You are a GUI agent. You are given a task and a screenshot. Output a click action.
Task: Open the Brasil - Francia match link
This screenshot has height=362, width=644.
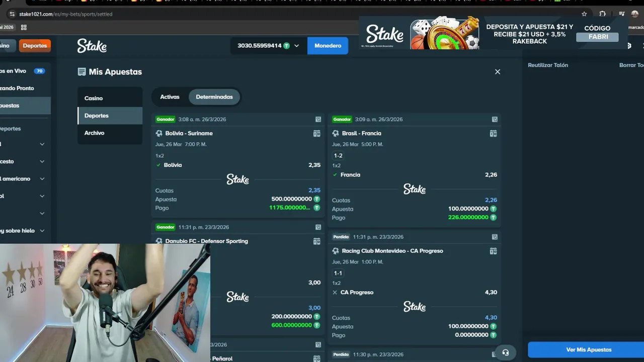click(x=361, y=134)
